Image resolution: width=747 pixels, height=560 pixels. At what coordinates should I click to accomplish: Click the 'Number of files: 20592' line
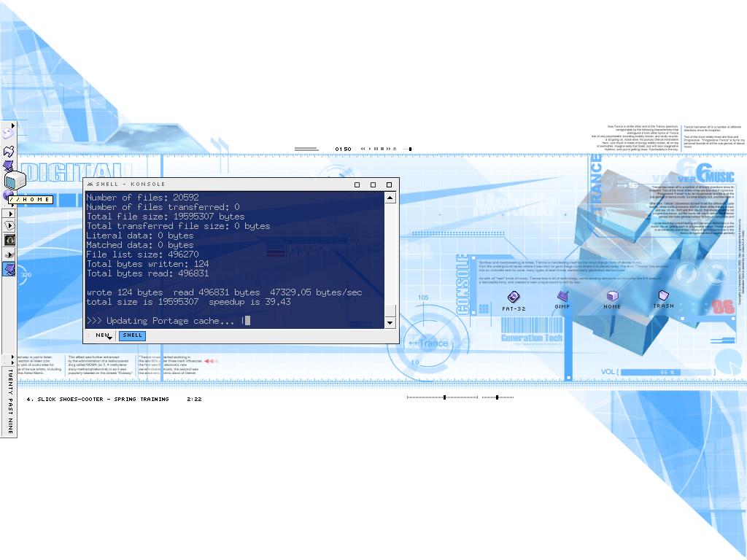point(142,197)
